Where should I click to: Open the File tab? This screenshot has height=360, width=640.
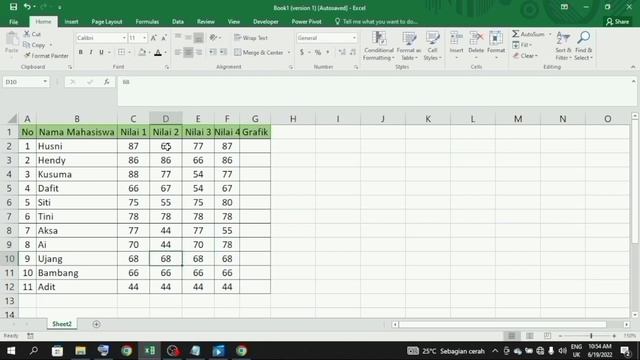click(x=13, y=22)
